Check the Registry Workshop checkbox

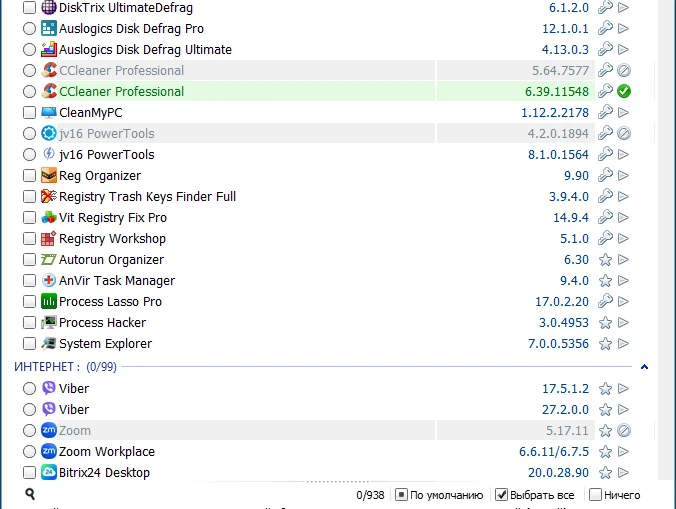(x=29, y=239)
